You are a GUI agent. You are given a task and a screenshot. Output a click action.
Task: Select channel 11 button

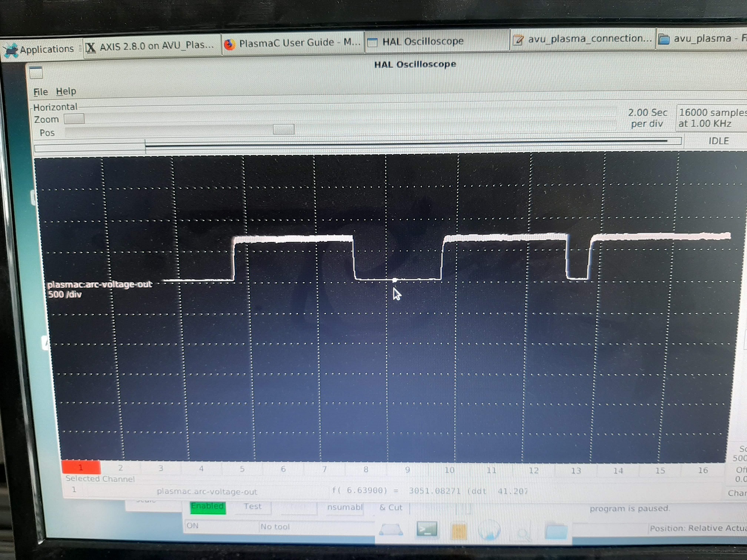tap(491, 470)
